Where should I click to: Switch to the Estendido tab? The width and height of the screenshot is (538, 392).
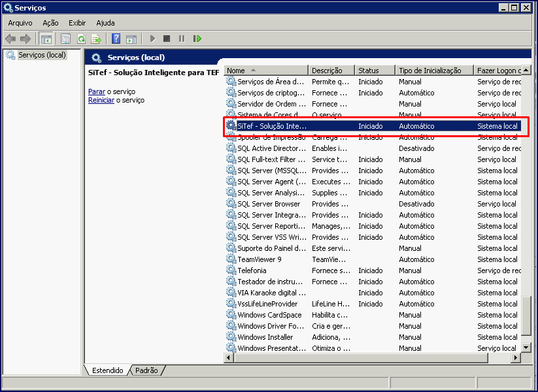pos(107,370)
